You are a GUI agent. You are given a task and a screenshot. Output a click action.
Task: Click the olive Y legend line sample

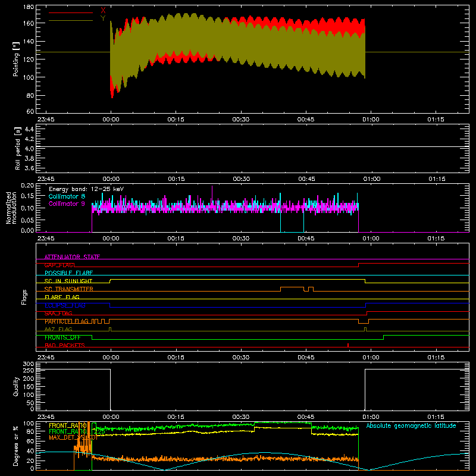(x=71, y=21)
